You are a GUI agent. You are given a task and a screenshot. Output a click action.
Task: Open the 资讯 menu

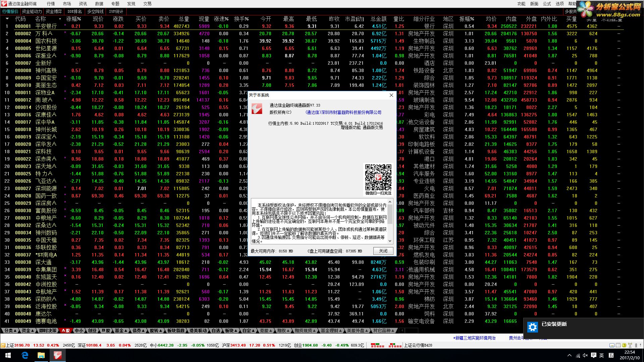[83, 4]
